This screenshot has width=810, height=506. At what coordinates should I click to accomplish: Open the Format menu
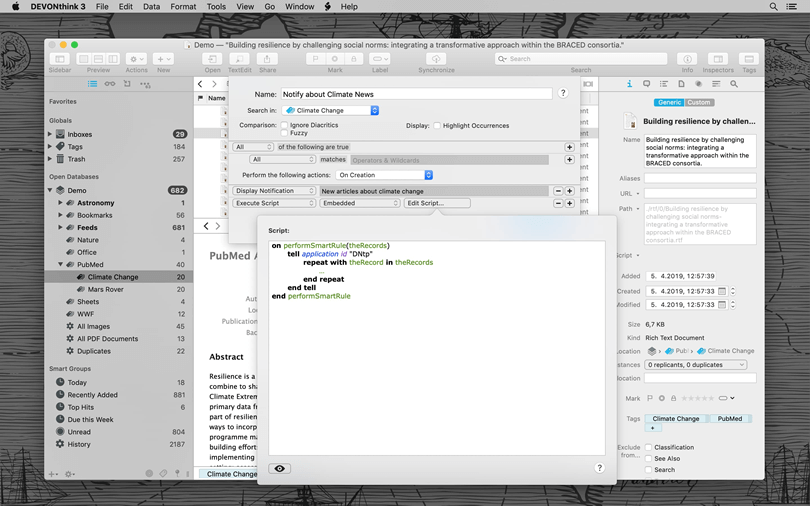(x=183, y=7)
